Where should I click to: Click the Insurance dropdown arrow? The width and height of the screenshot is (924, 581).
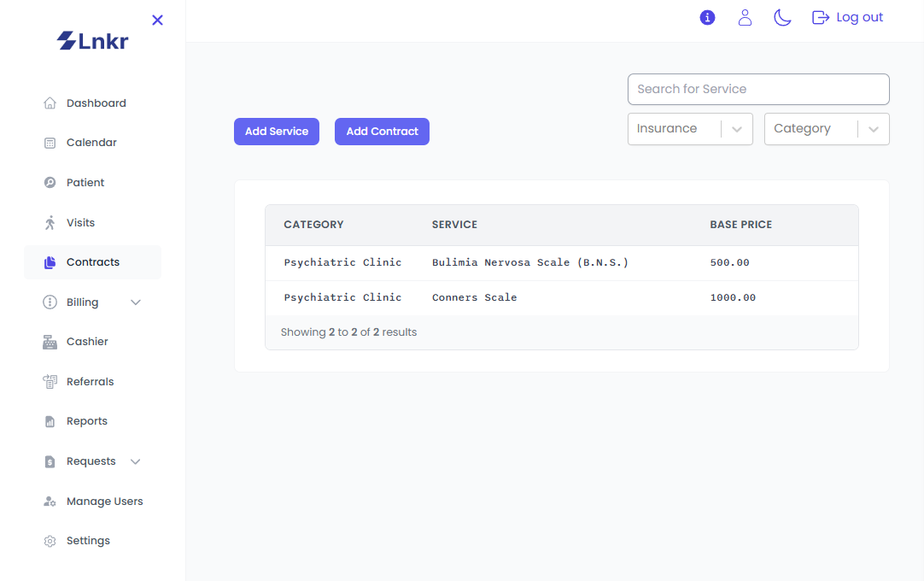(737, 129)
